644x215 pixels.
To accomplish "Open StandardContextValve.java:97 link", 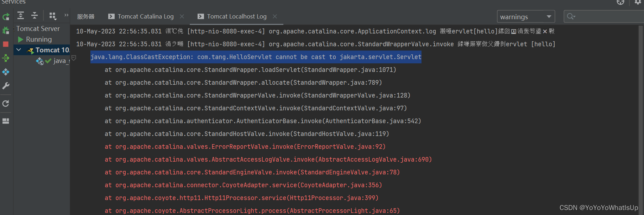I will click(x=354, y=108).
